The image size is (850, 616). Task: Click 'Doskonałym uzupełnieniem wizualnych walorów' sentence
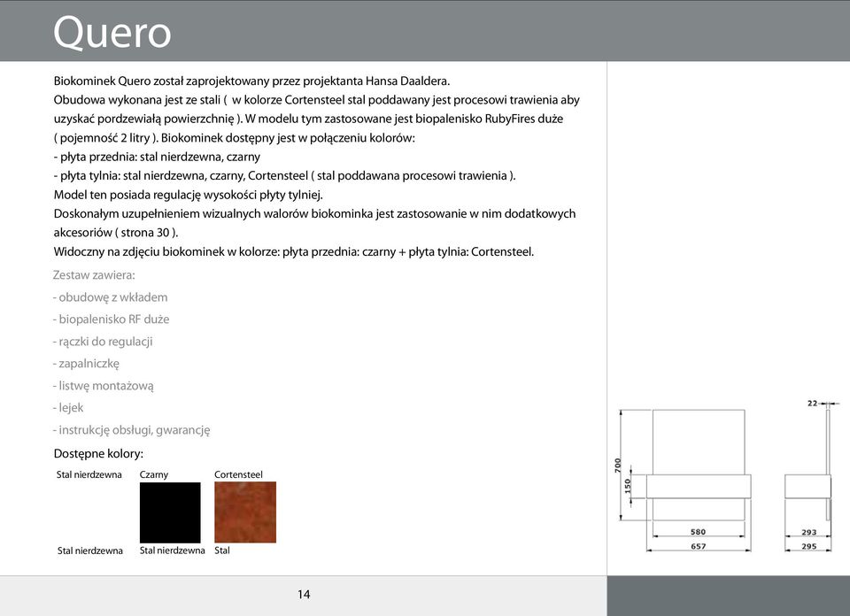point(314,214)
